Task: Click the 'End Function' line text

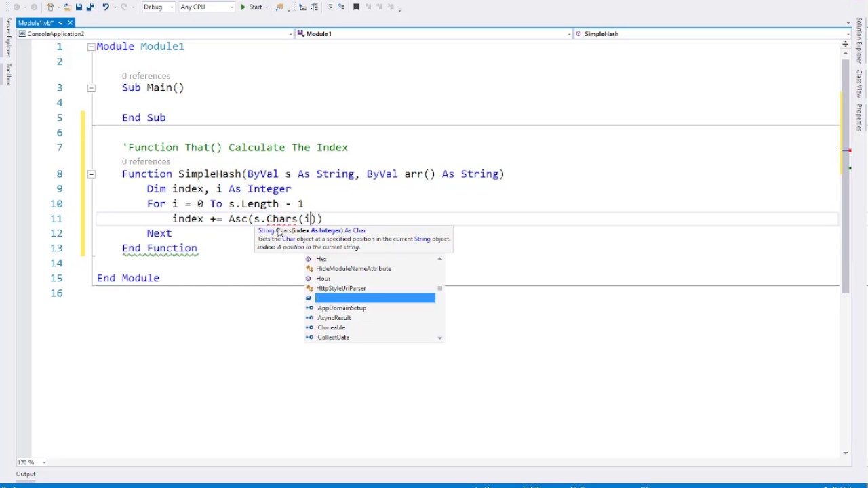Action: click(x=159, y=248)
